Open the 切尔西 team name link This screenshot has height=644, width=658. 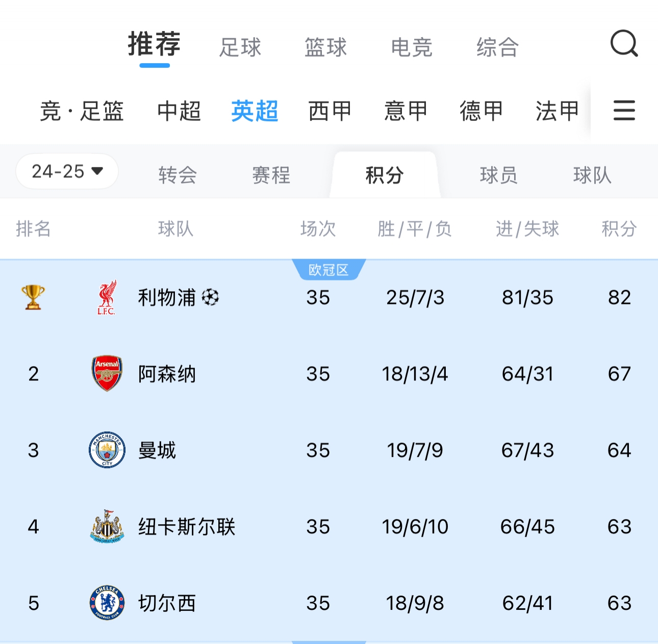167,603
